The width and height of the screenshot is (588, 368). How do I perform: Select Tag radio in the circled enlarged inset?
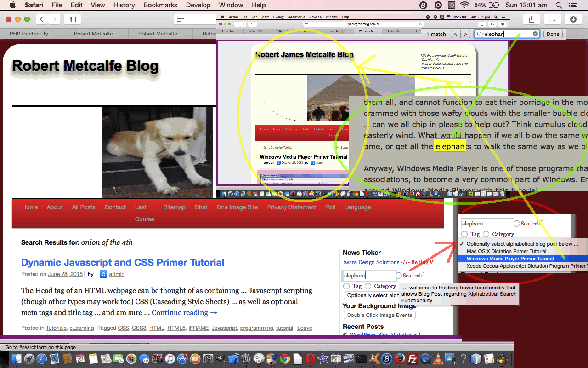pyautogui.click(x=464, y=234)
